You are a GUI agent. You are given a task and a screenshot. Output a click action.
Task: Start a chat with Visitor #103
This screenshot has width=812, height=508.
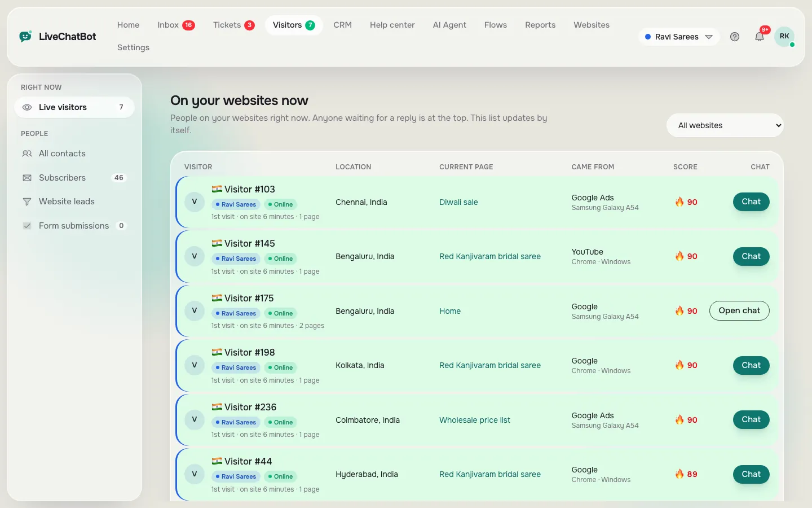[751, 202]
